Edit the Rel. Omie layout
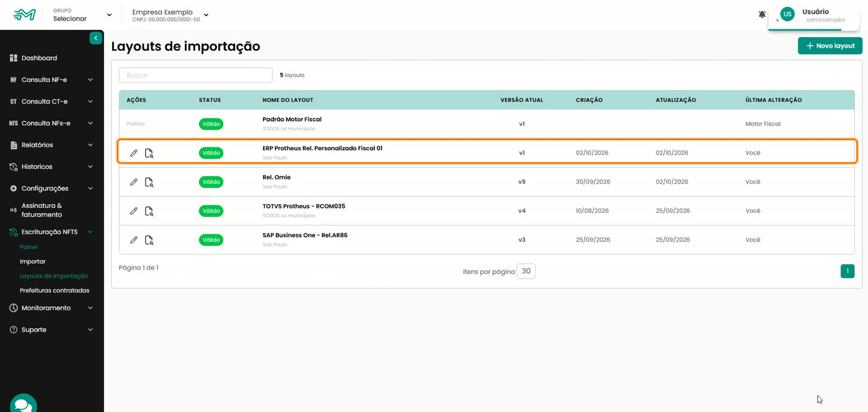868x412 pixels. (133, 182)
